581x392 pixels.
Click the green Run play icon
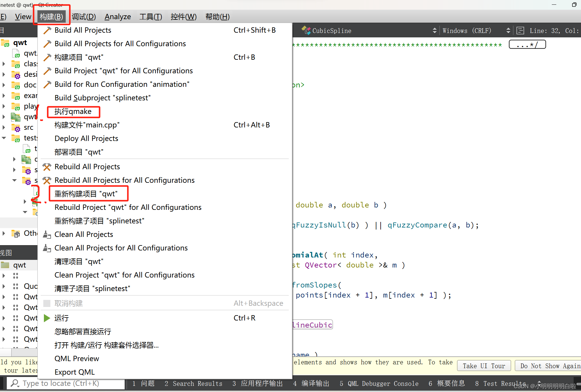pos(47,318)
